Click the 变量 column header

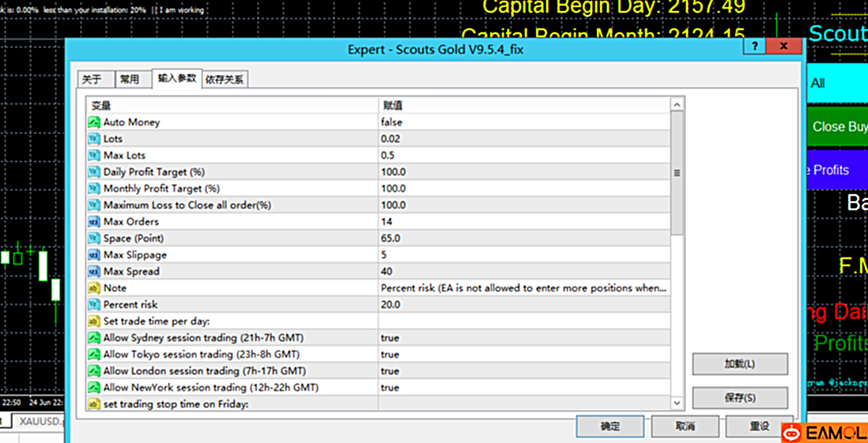232,106
